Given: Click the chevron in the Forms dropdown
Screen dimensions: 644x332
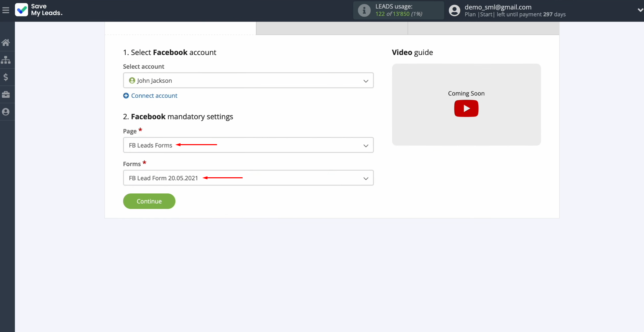Looking at the screenshot, I should (x=366, y=179).
